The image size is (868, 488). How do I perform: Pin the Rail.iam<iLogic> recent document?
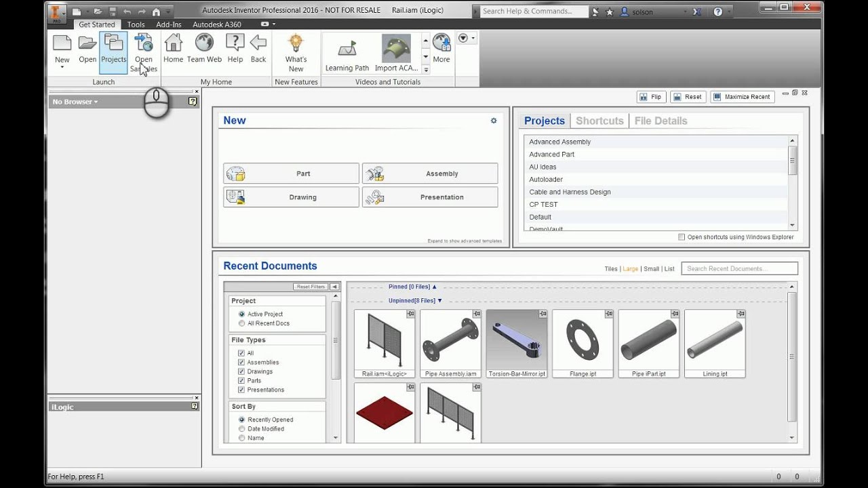410,314
